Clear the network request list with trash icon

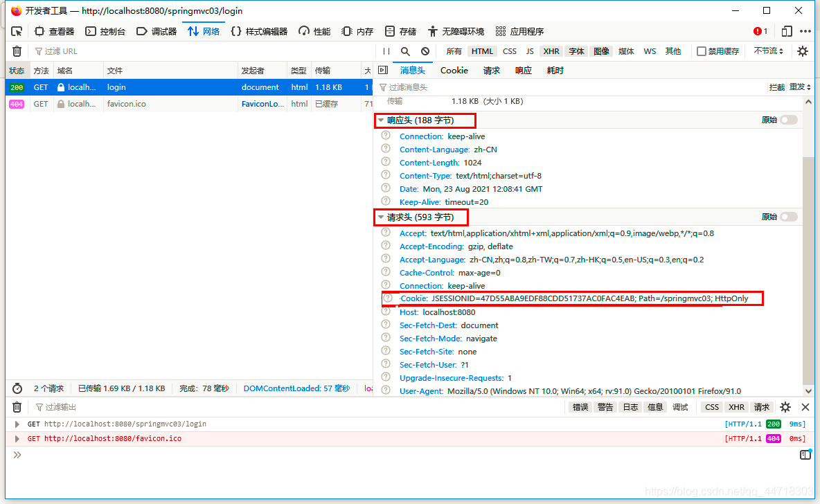point(17,51)
